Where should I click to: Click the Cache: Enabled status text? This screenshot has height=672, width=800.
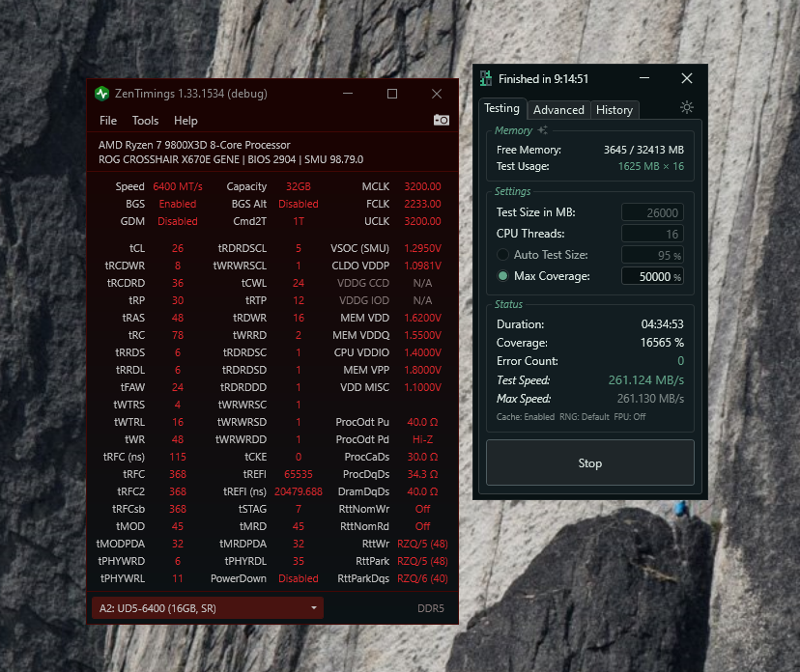point(526,416)
